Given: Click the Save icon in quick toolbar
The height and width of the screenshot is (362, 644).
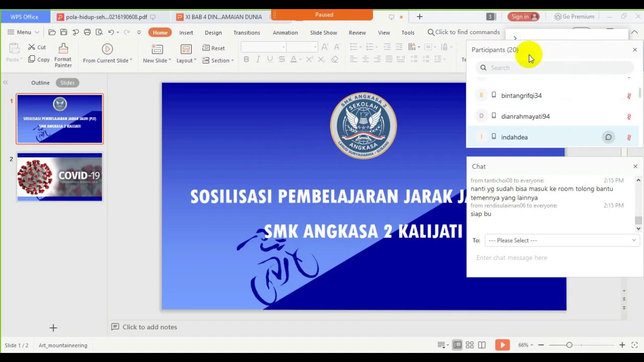Looking at the screenshot, I should coord(63,32).
